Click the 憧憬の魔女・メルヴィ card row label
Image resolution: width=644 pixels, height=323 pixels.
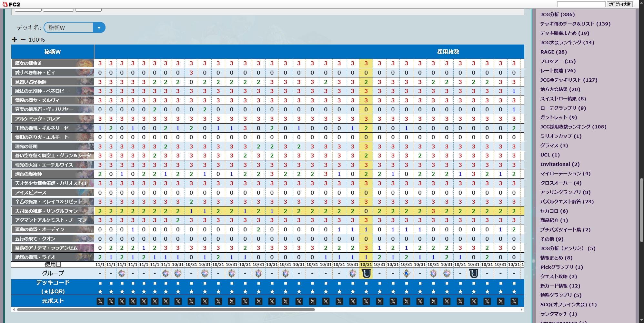53,100
